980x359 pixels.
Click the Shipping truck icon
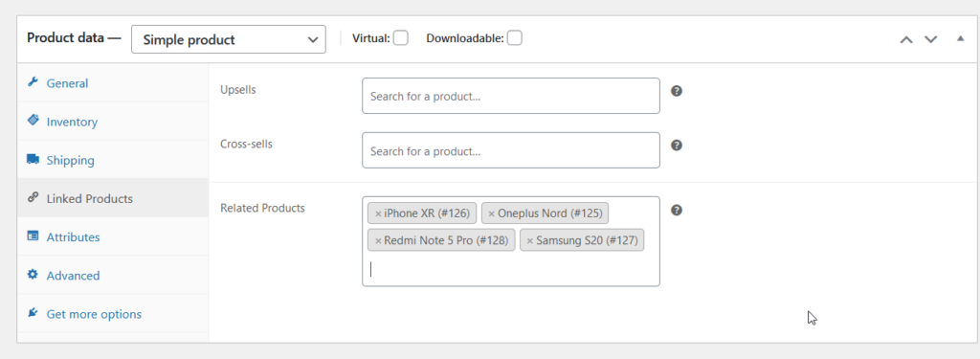[33, 159]
